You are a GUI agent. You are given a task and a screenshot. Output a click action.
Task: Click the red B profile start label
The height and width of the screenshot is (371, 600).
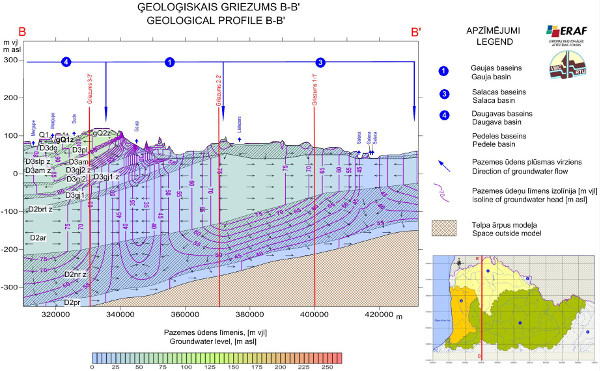pos(22,31)
